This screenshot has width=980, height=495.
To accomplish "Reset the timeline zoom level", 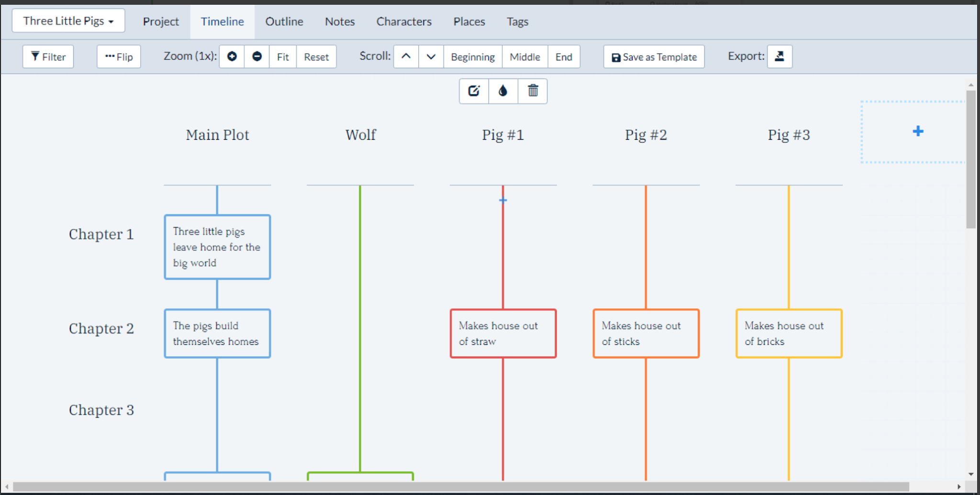I will pyautogui.click(x=316, y=56).
